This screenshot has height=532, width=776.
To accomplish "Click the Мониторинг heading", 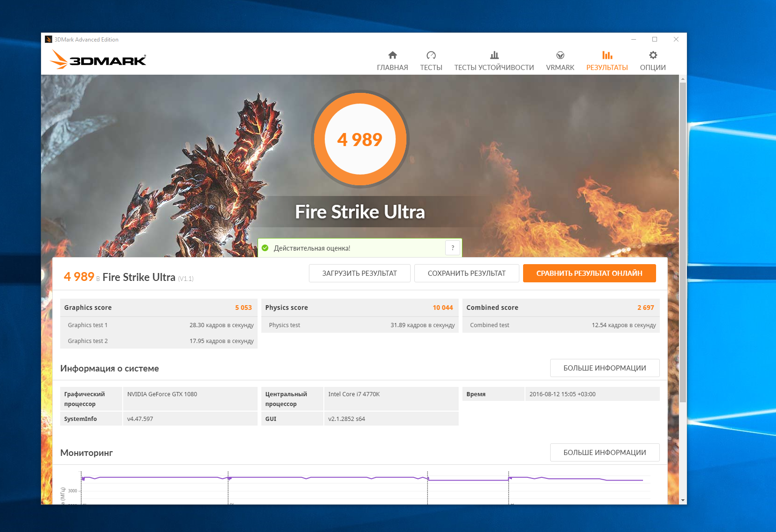I will point(86,453).
